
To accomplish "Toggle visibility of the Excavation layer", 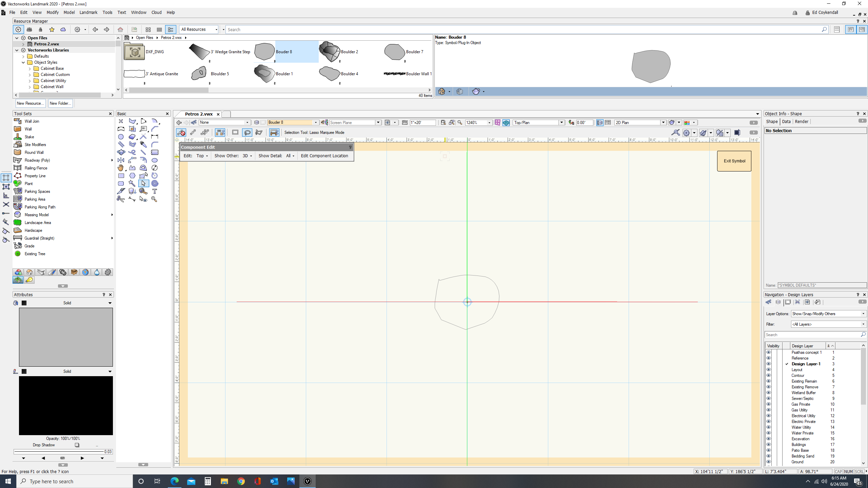I will click(768, 439).
